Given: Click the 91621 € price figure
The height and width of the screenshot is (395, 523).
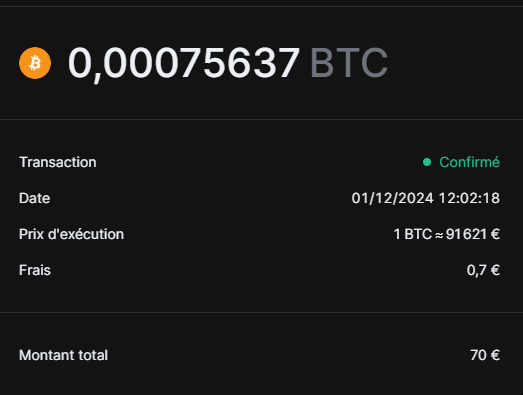Looking at the screenshot, I should (473, 234).
